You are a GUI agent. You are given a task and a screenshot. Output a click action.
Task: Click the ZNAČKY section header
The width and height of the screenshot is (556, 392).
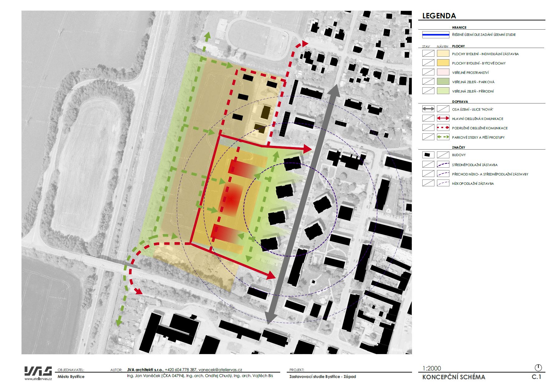pyautogui.click(x=458, y=147)
